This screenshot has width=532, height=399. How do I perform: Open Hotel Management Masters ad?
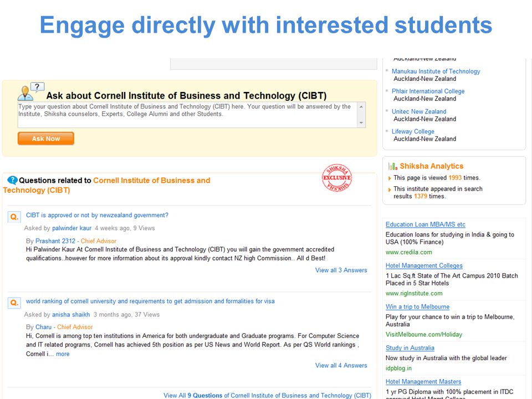423,381
